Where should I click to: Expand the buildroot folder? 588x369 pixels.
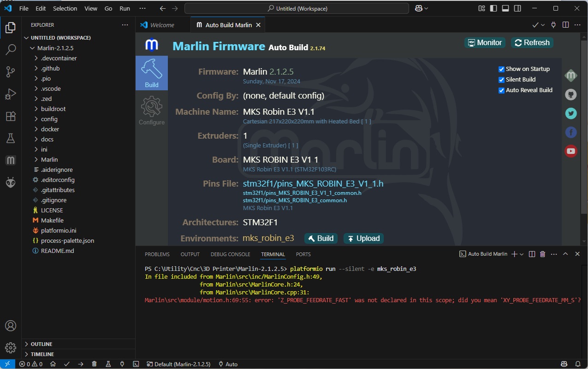click(x=53, y=109)
